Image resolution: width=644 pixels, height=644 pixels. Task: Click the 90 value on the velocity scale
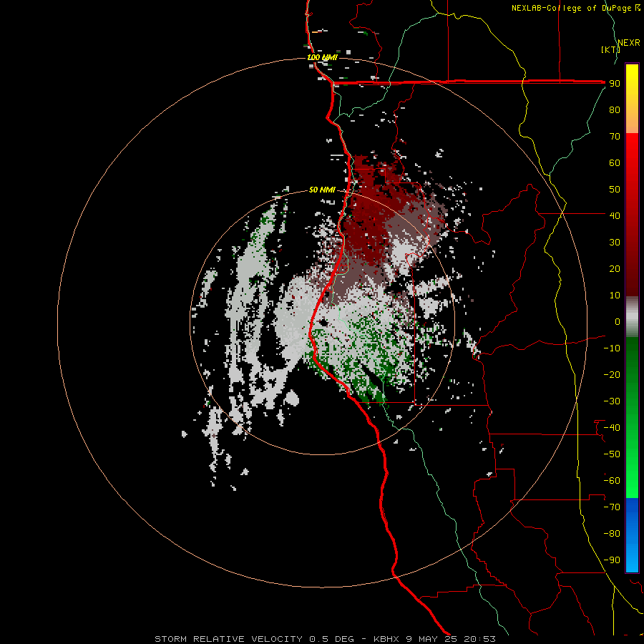pos(615,84)
